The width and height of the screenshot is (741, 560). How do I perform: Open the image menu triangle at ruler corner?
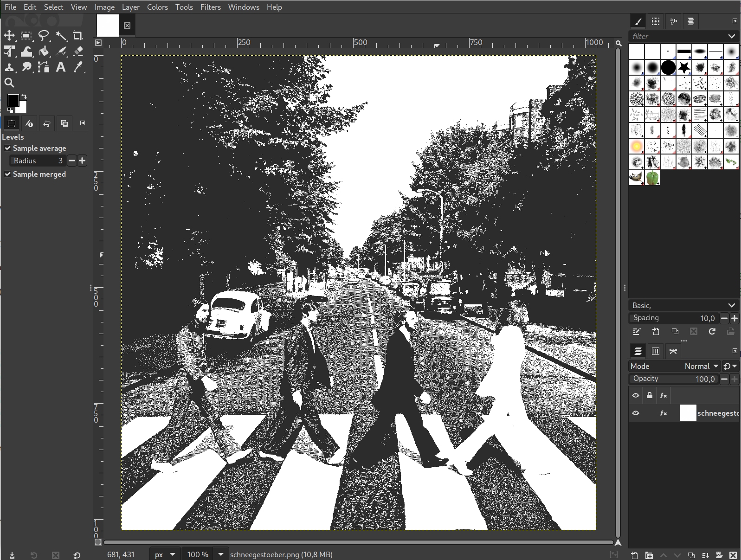pyautogui.click(x=98, y=43)
